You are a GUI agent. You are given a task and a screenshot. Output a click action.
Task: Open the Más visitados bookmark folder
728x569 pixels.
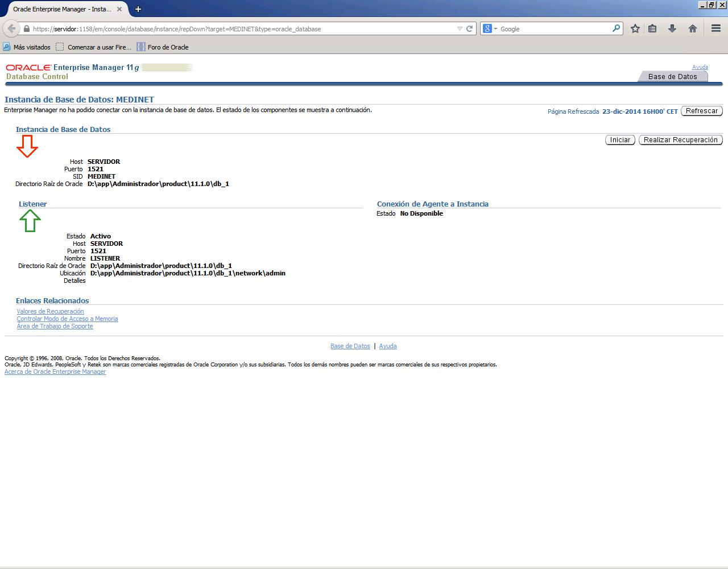(x=27, y=47)
